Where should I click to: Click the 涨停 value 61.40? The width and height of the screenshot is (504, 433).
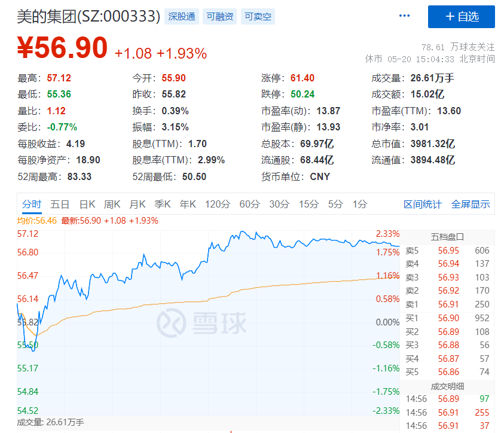pos(303,78)
